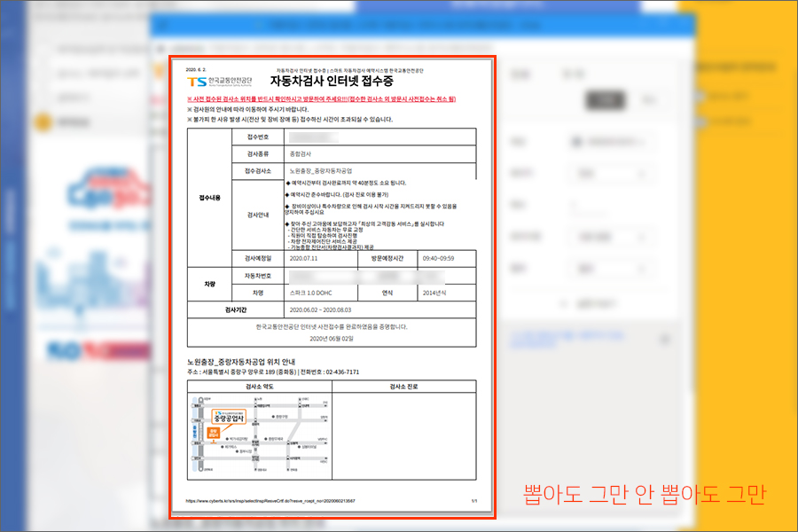Click the 검사예정일 label cell
Image resolution: width=798 pixels, height=532 pixels.
coord(258,259)
